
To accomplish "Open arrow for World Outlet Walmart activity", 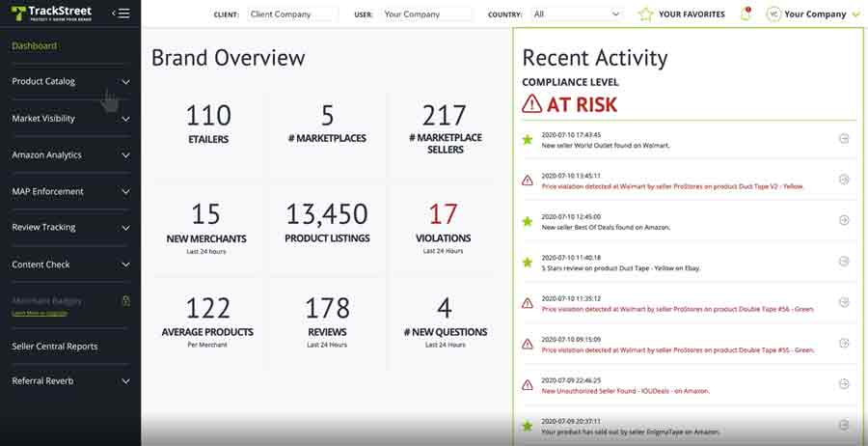I will click(x=844, y=138).
